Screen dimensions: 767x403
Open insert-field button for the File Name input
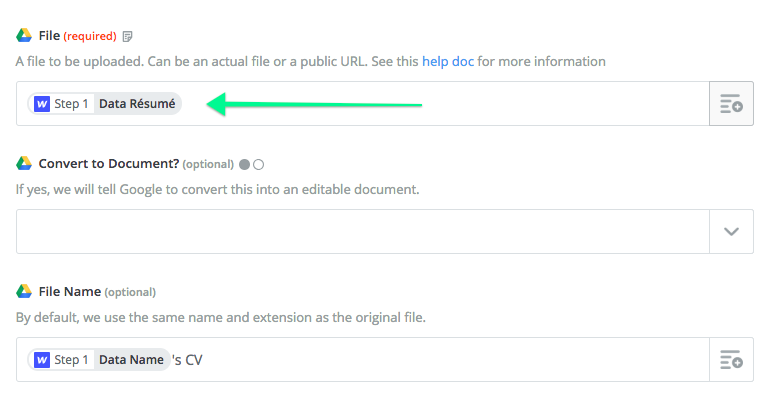[x=731, y=359]
